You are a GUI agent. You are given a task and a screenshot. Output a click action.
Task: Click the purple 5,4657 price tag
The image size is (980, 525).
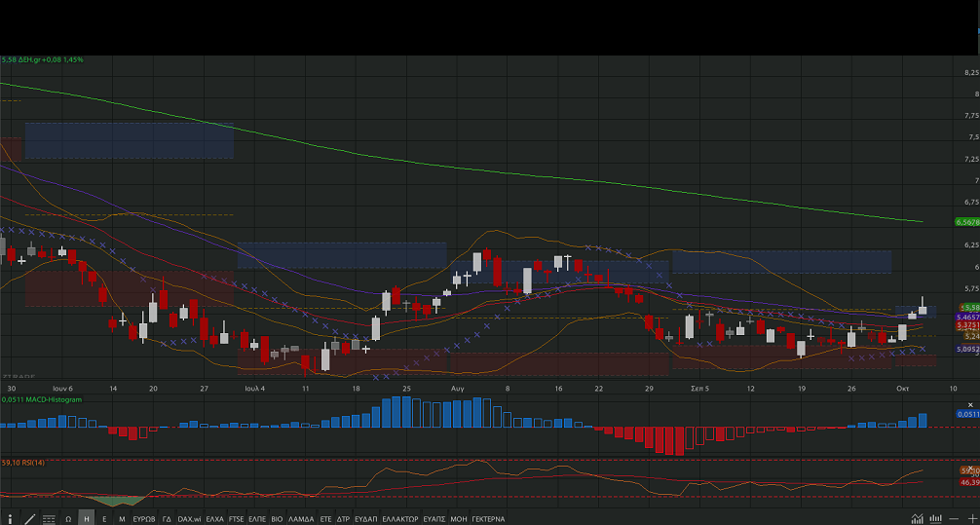click(967, 318)
